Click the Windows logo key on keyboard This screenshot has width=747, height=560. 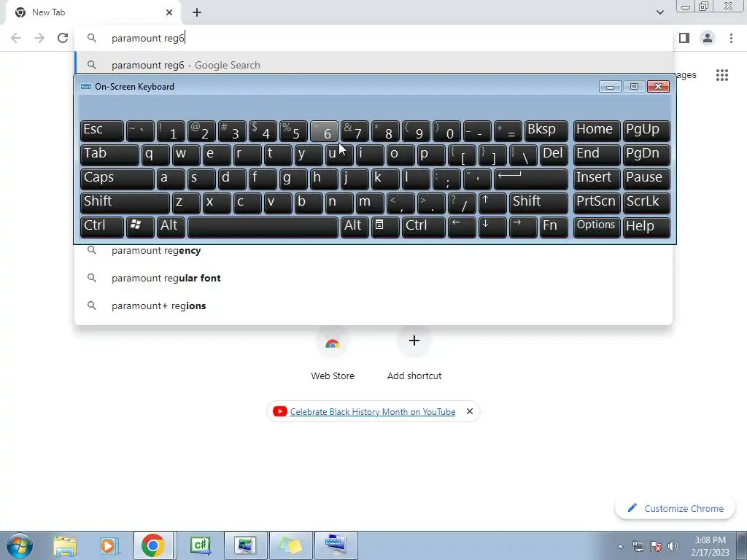click(x=140, y=227)
